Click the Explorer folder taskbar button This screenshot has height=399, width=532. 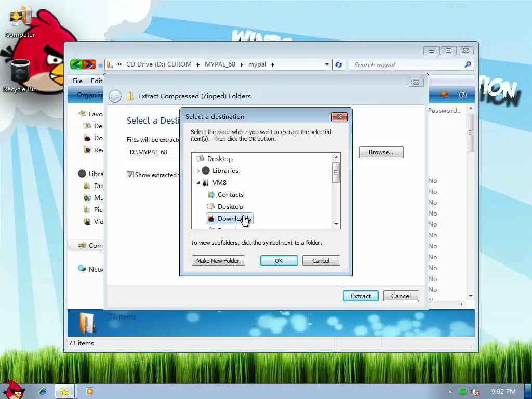[64, 392]
